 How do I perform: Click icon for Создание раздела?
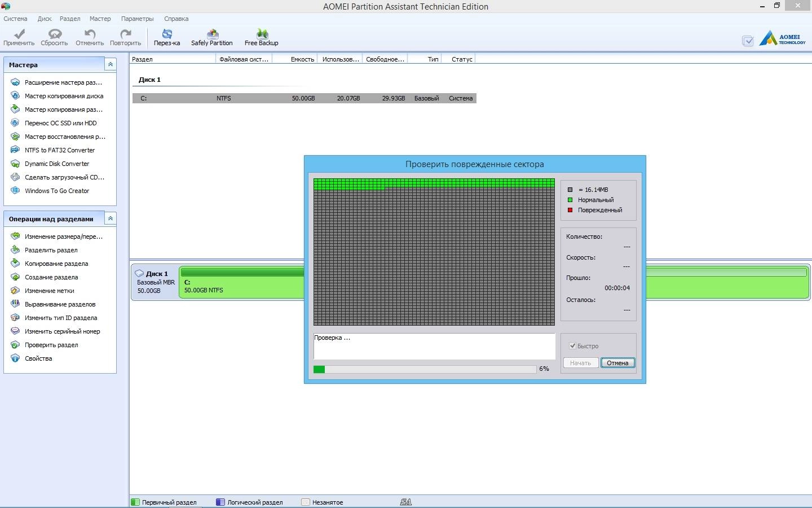[x=15, y=277]
